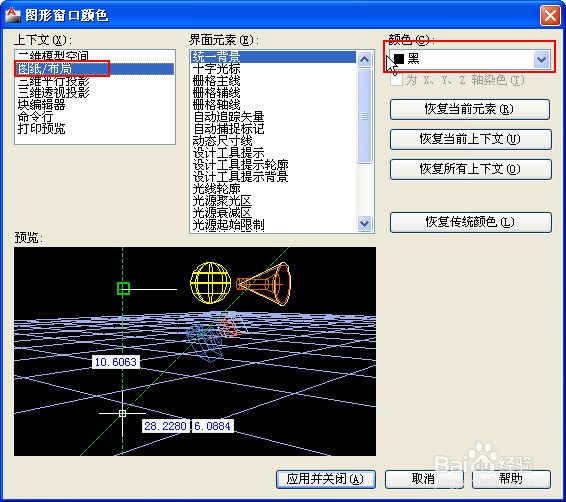The height and width of the screenshot is (502, 566).
Task: Click the preview value 28.2280
Action: [x=165, y=426]
